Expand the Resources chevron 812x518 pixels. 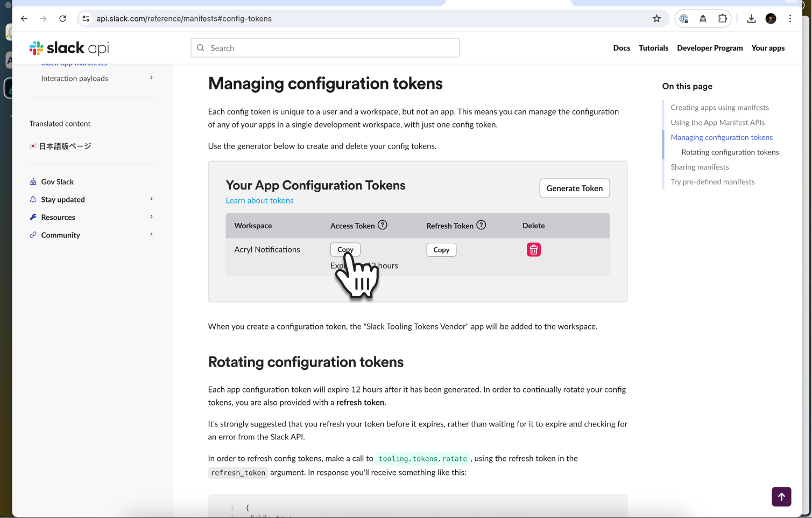point(151,217)
